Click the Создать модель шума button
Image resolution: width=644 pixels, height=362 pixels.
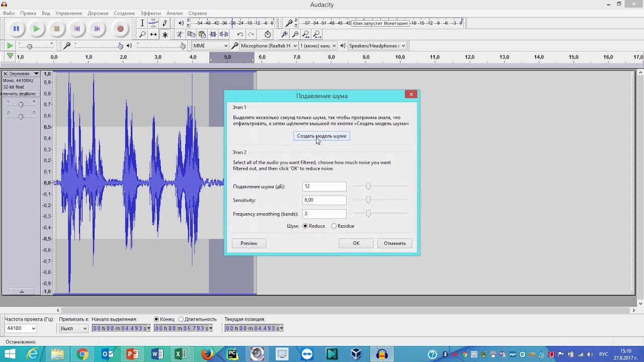pos(321,136)
